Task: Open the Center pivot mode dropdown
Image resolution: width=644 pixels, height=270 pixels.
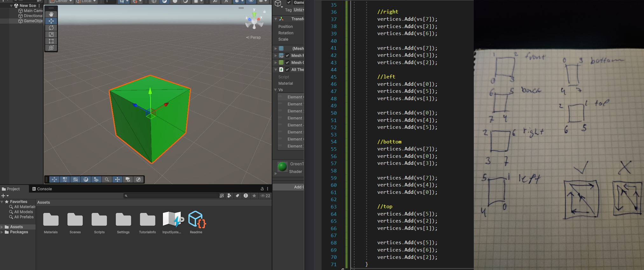Action: 61,1
